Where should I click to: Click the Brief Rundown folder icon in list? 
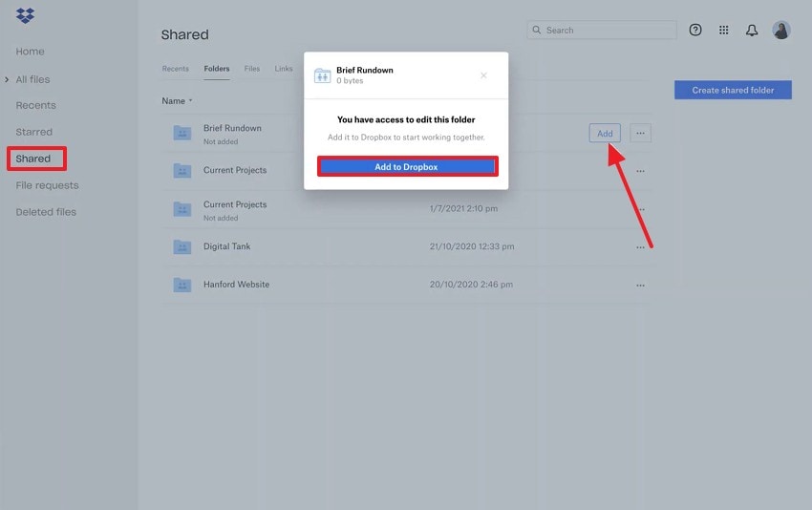[182, 133]
